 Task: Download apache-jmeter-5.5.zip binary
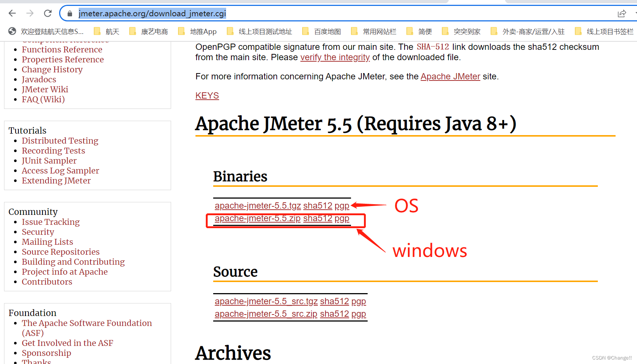pos(258,218)
